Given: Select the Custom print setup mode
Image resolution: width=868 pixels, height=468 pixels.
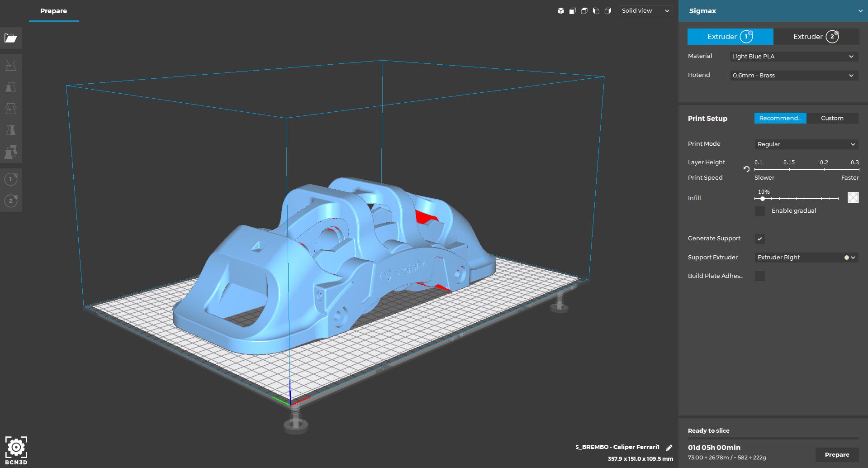Looking at the screenshot, I should click(x=832, y=118).
